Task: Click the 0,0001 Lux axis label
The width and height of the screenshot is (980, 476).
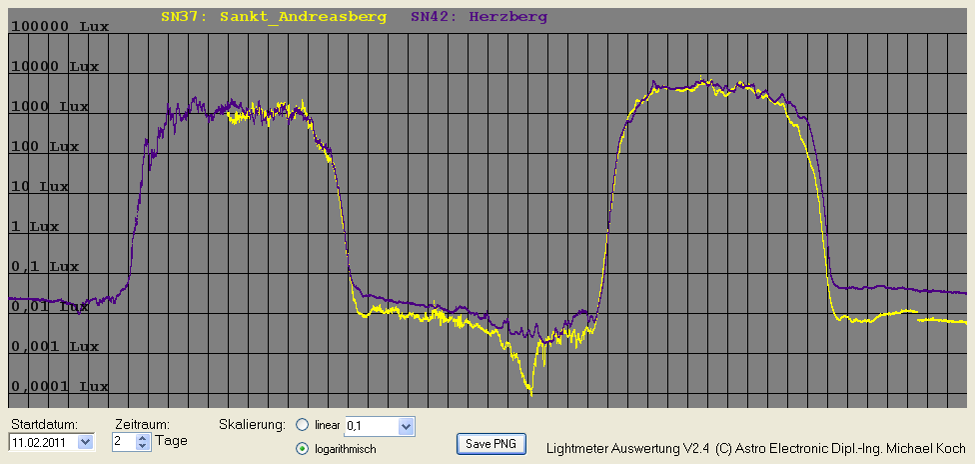Action: point(60,387)
